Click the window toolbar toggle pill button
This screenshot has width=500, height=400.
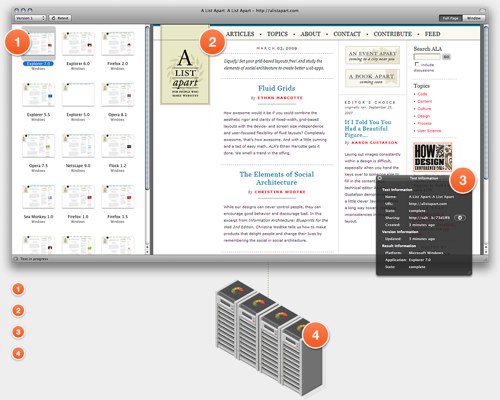482,10
